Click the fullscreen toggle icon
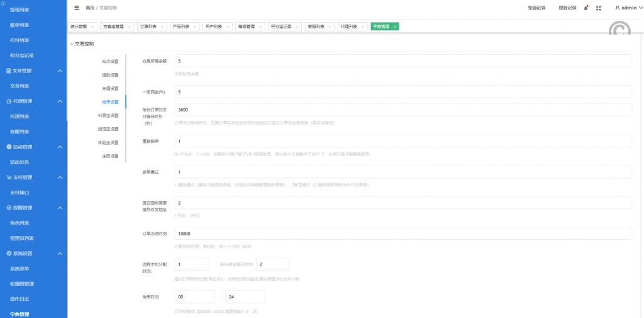This screenshot has width=644, height=318. [x=599, y=8]
